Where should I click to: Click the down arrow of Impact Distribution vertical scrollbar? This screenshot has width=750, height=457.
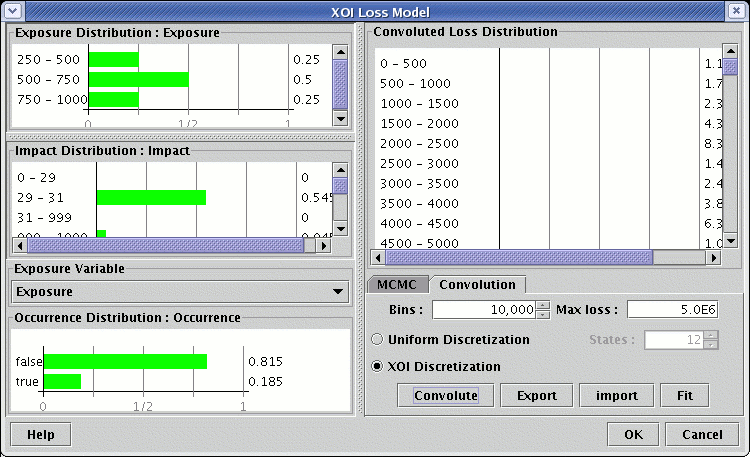pos(340,228)
